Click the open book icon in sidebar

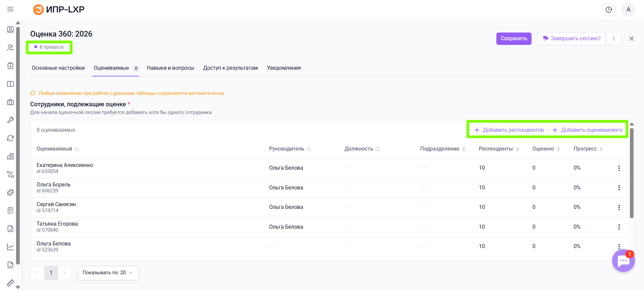10,84
